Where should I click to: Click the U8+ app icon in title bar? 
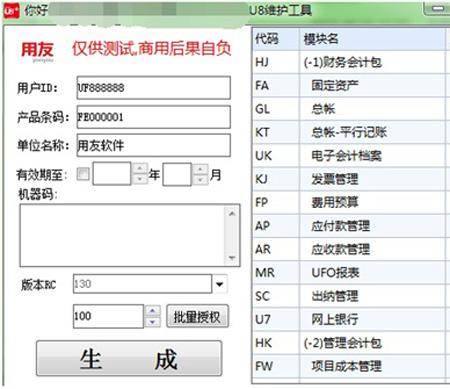pos(11,11)
